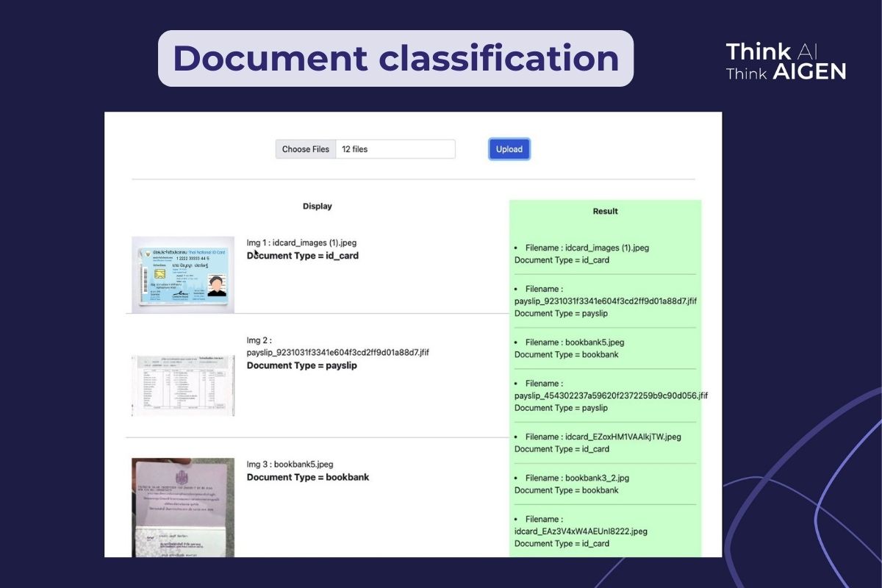The height and width of the screenshot is (588, 882).
Task: Click the Choose Files button
Action: pos(305,148)
